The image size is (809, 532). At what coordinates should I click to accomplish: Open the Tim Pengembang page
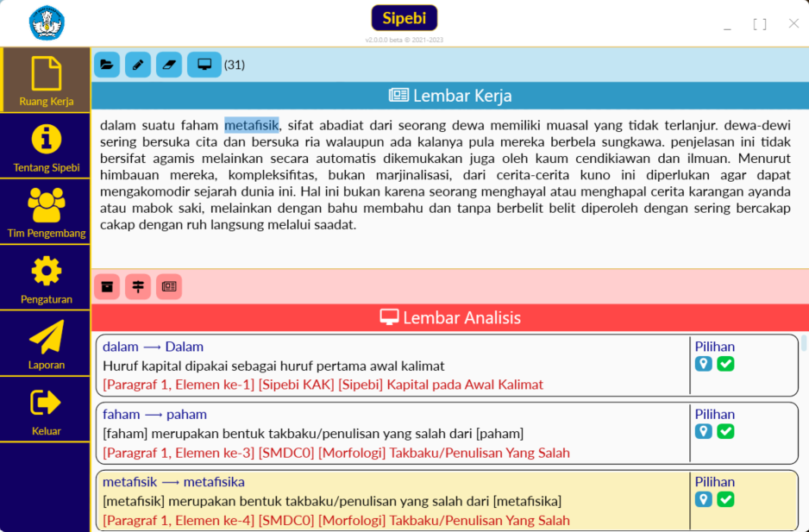47,212
